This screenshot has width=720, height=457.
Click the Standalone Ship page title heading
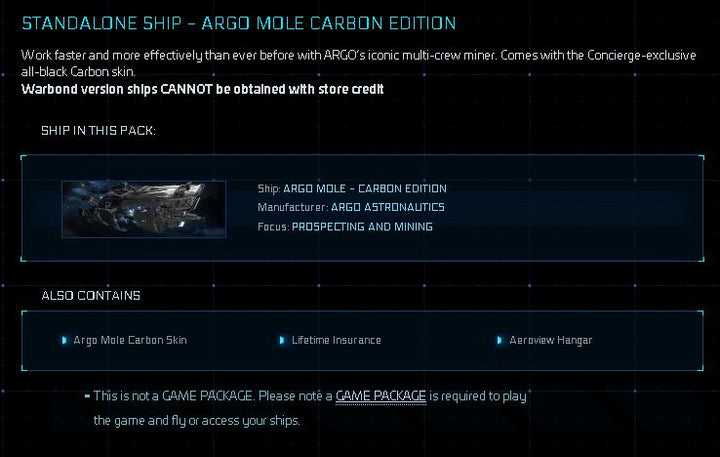239,23
